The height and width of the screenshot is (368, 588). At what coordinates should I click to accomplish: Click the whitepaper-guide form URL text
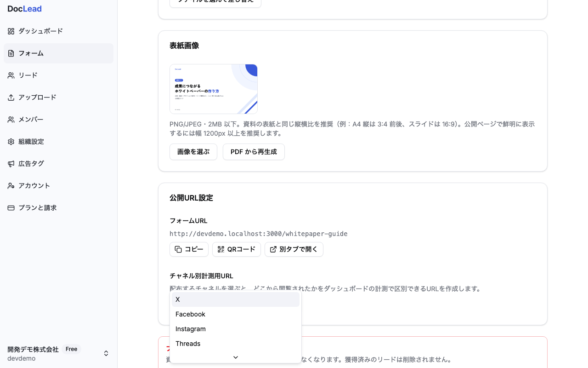(259, 234)
